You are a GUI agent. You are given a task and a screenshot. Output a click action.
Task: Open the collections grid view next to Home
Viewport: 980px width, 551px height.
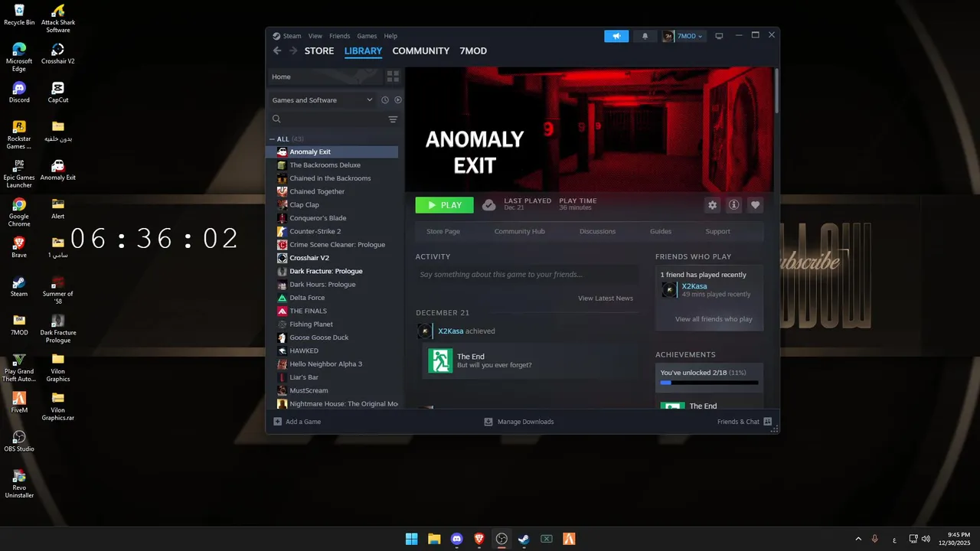tap(393, 77)
